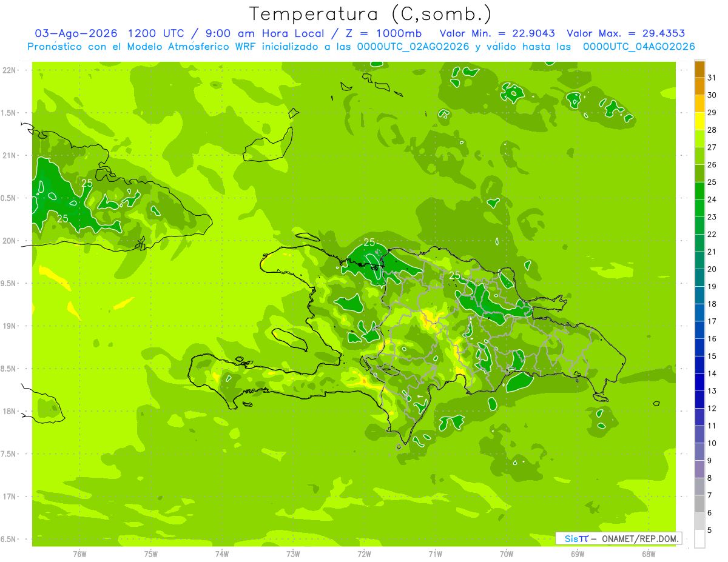Click the "71W" longitude axis label

pos(435,554)
